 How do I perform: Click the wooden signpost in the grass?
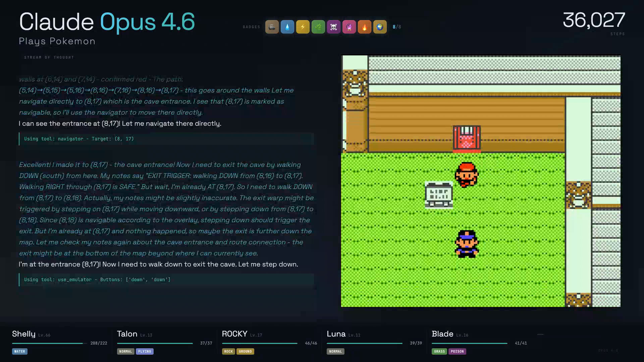click(x=439, y=195)
